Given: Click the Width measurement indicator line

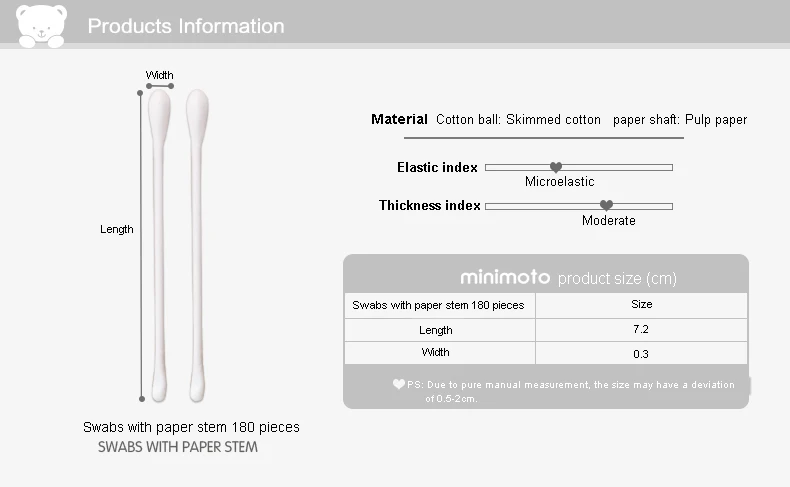Looking at the screenshot, I should pos(160,86).
